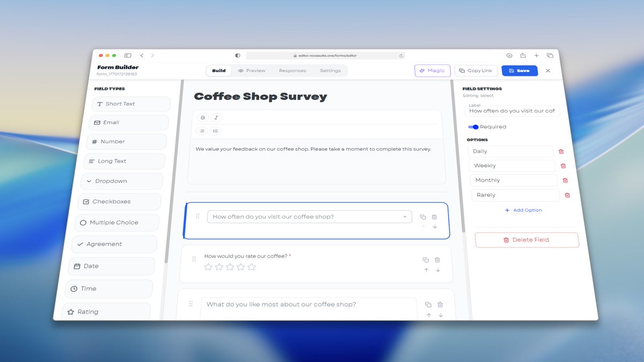644x362 pixels.
Task: Edit the Label input in Field Settings
Action: coord(512,111)
